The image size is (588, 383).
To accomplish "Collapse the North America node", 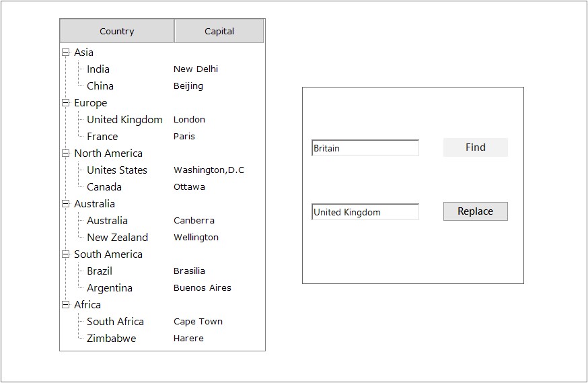I will point(66,153).
